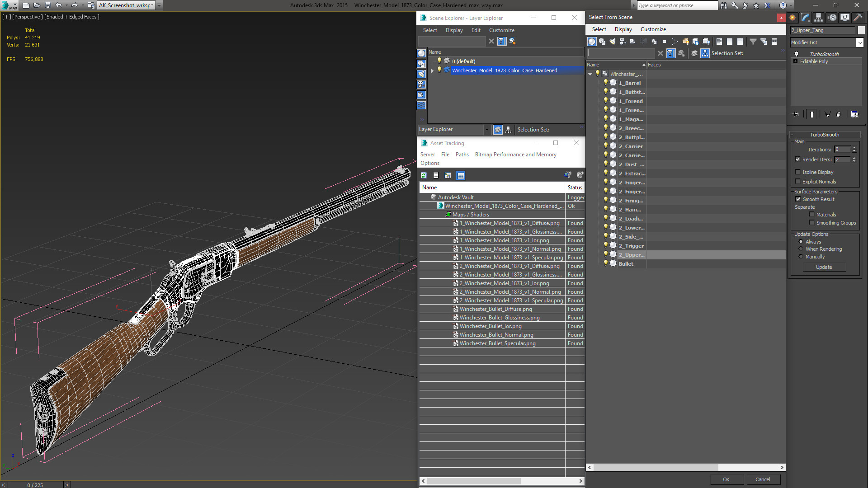Click Cancel in Select From Scene dialog

pos(763,479)
